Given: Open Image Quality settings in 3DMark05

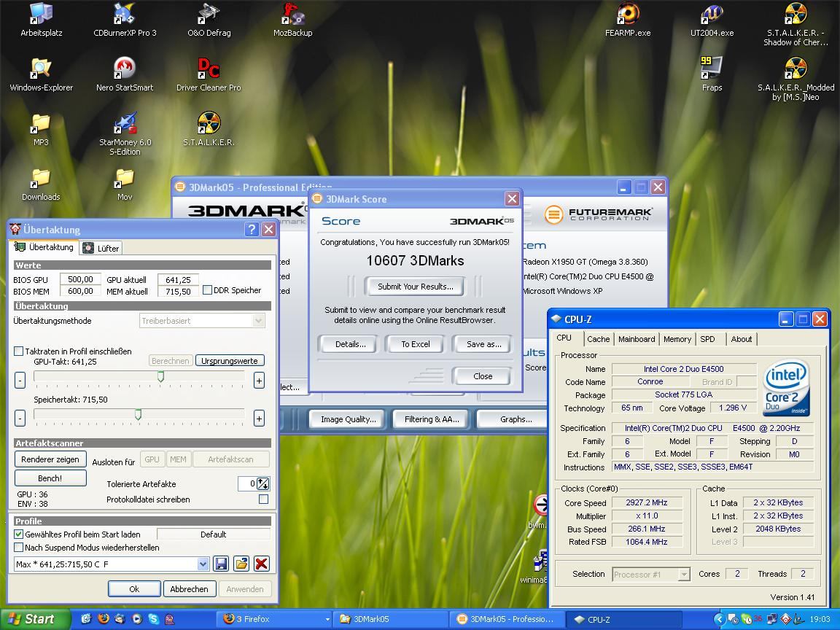Looking at the screenshot, I should pos(349,419).
